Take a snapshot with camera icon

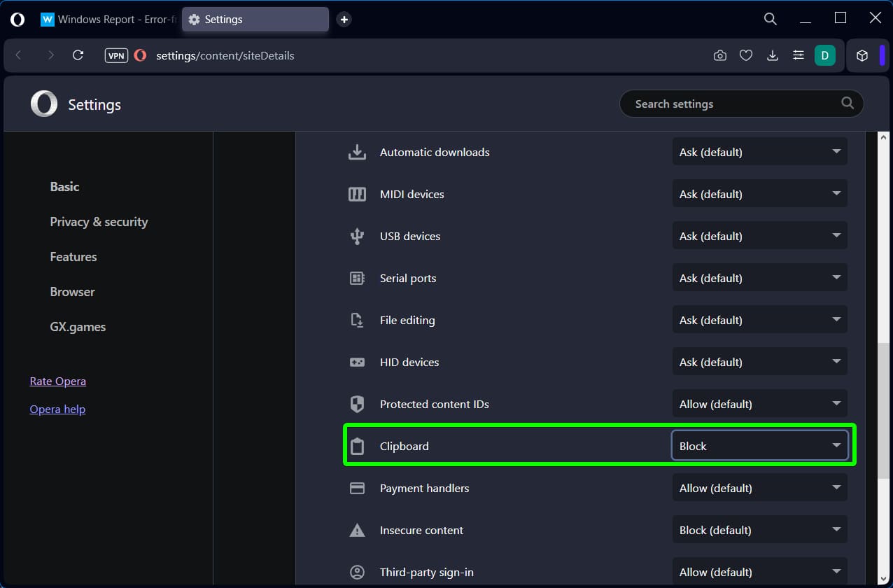720,55
